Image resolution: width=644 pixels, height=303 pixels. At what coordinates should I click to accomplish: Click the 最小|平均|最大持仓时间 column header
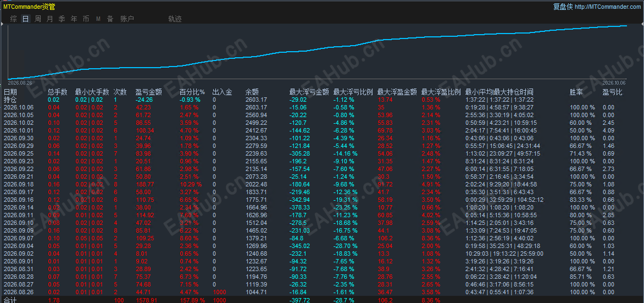499,92
